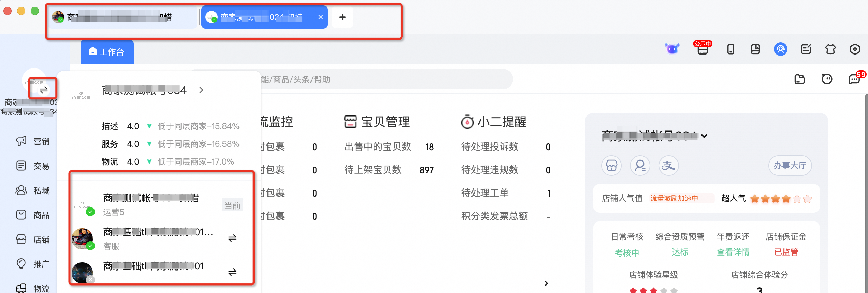Click the 流量激励加速中 tag
Viewport: 868px width, 293px height.
(682, 198)
